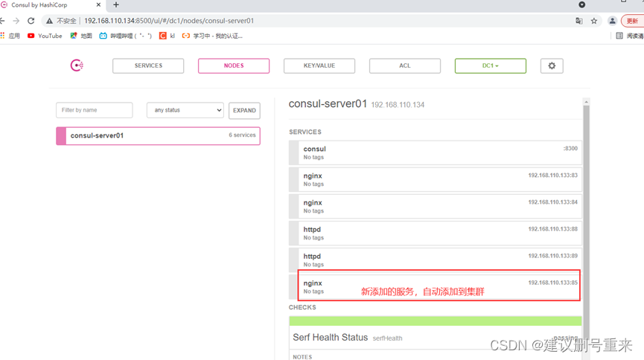Click the 6 services count text
644x360 pixels.
point(242,135)
